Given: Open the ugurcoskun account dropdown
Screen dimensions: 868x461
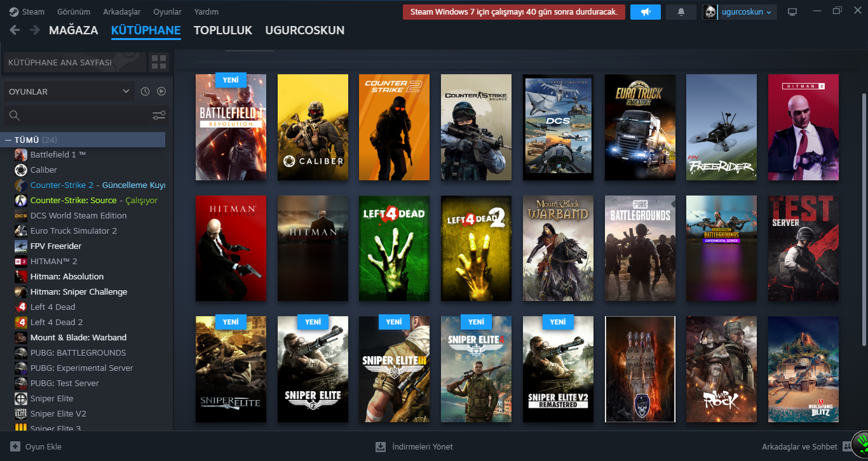Looking at the screenshot, I should pyautogui.click(x=747, y=12).
